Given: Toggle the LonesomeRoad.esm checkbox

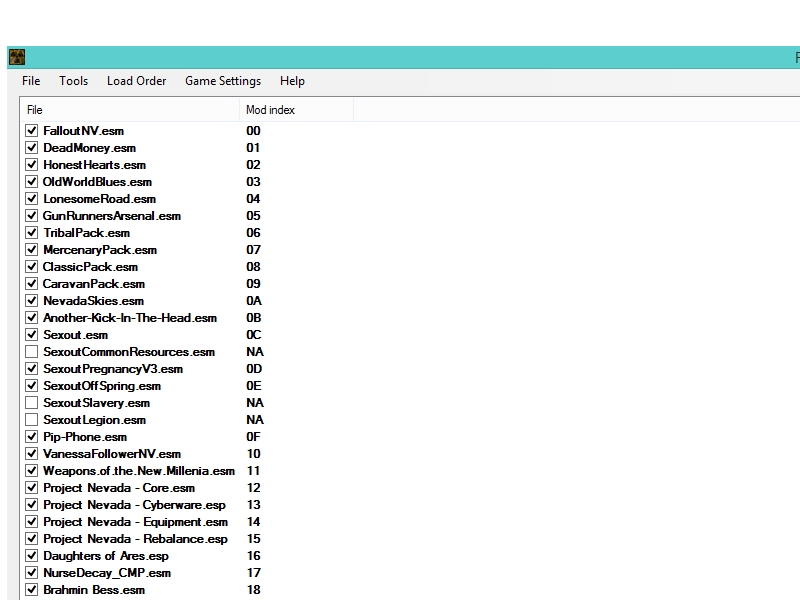Looking at the screenshot, I should coord(32,198).
